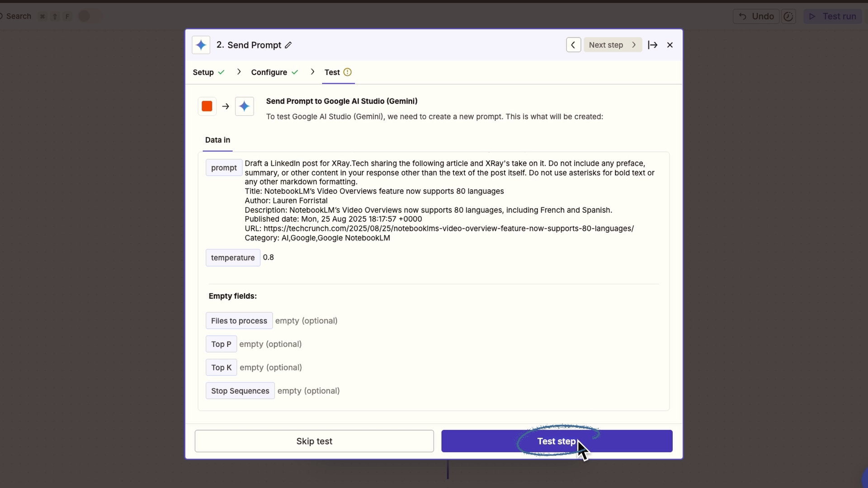The height and width of the screenshot is (488, 868).
Task: Click the warning icon on the Test tab
Action: tap(347, 72)
